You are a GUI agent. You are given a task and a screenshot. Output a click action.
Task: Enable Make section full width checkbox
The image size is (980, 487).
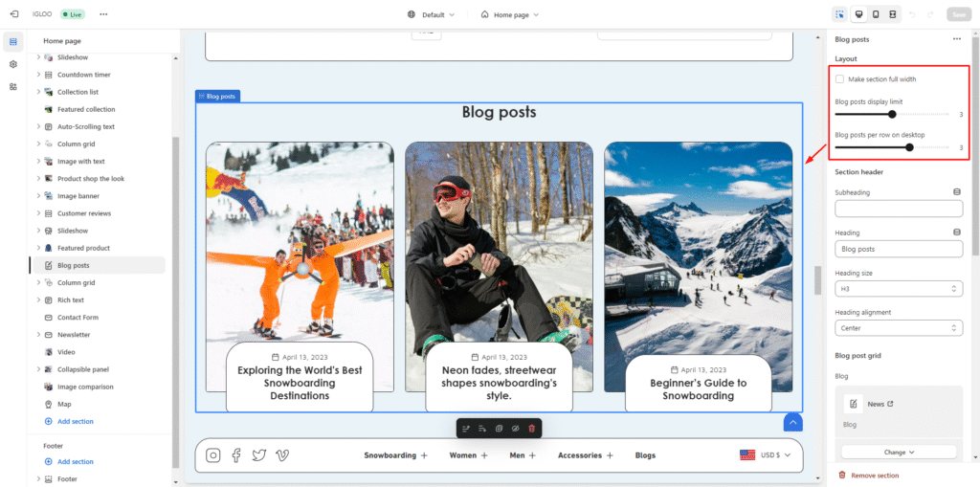(x=839, y=79)
